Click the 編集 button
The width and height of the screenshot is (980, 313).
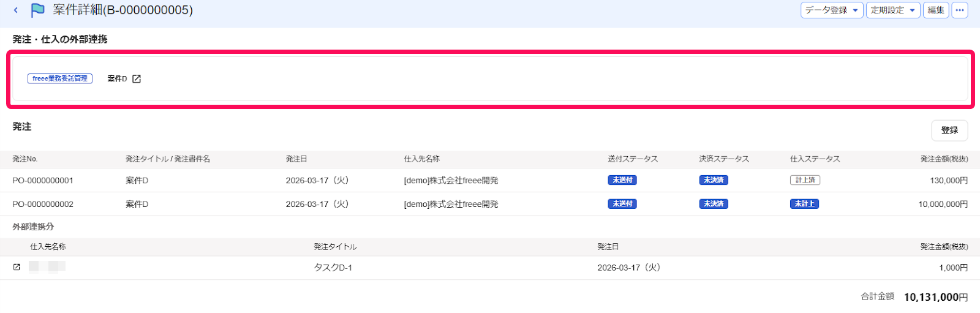tap(936, 10)
